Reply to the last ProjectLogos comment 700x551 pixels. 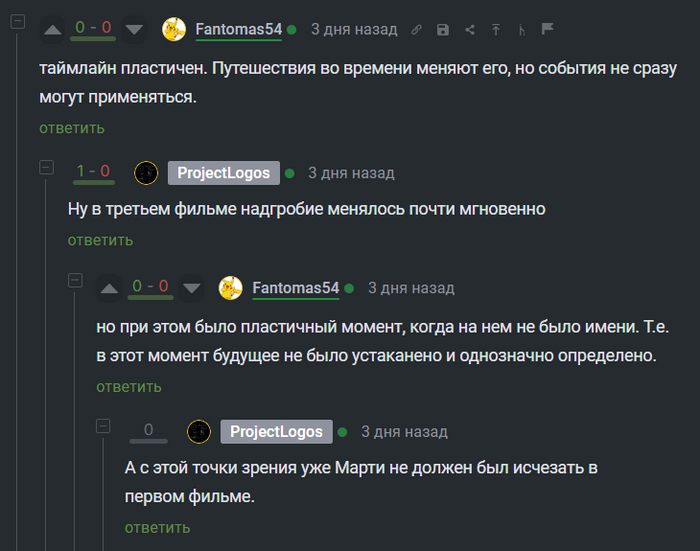click(157, 527)
